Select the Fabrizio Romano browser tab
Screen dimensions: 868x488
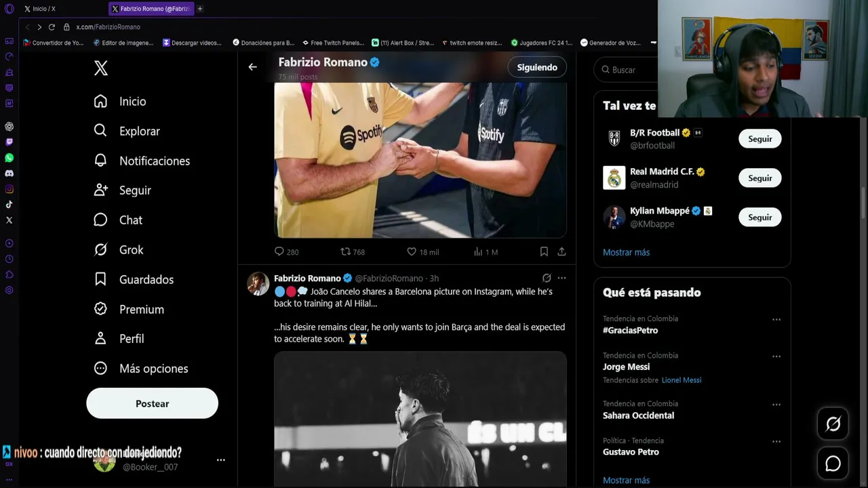click(x=151, y=9)
